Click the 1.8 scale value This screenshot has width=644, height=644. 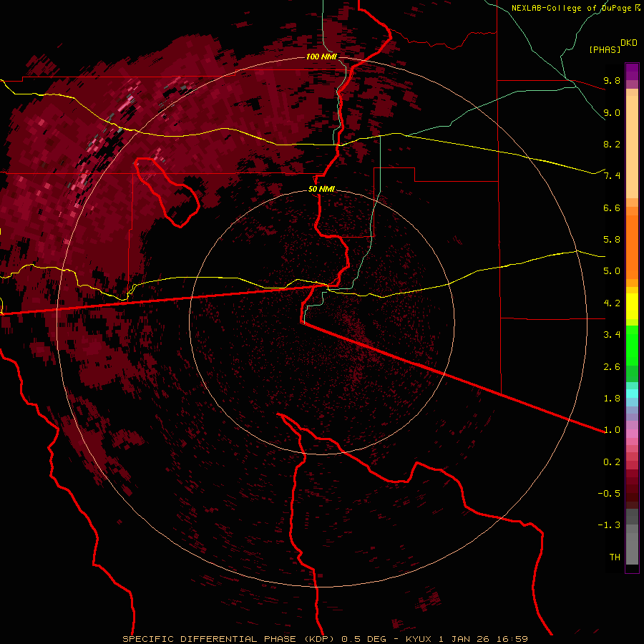[612, 399]
